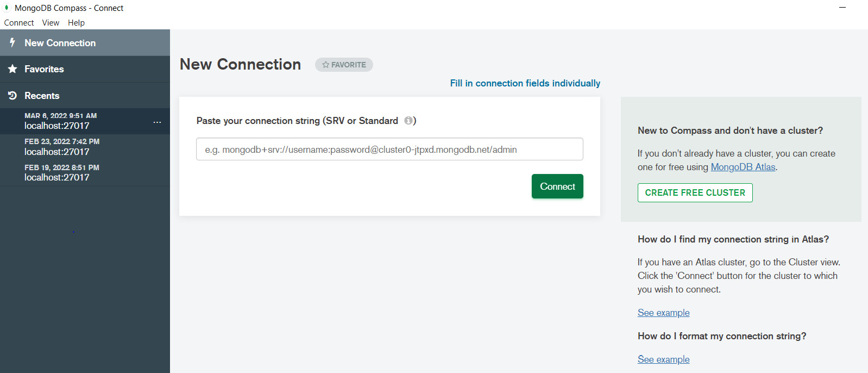Click the MongoDB leaf logo in the title bar
The width and height of the screenshot is (868, 373).
pos(7,8)
